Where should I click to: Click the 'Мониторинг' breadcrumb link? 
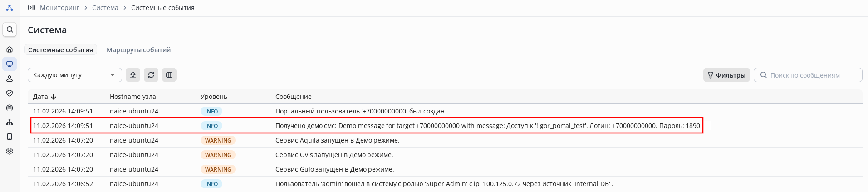point(59,8)
